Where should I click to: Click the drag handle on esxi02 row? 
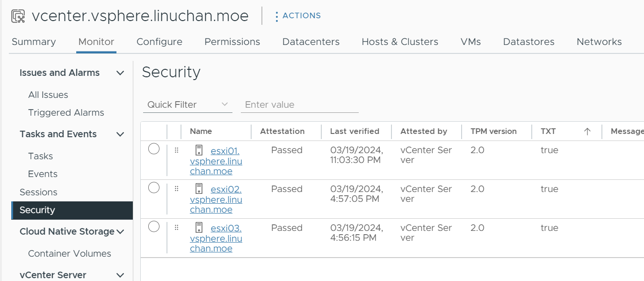(x=176, y=189)
